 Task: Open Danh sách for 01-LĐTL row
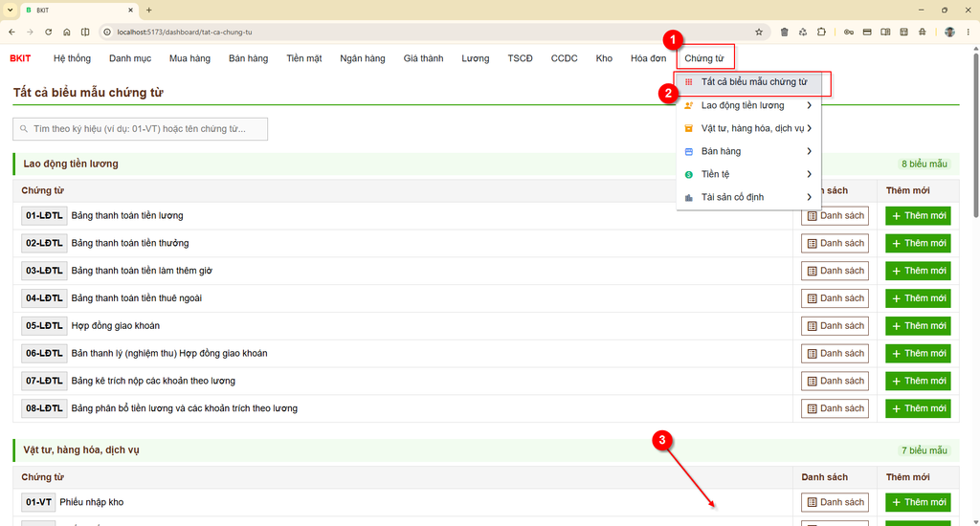click(x=835, y=215)
